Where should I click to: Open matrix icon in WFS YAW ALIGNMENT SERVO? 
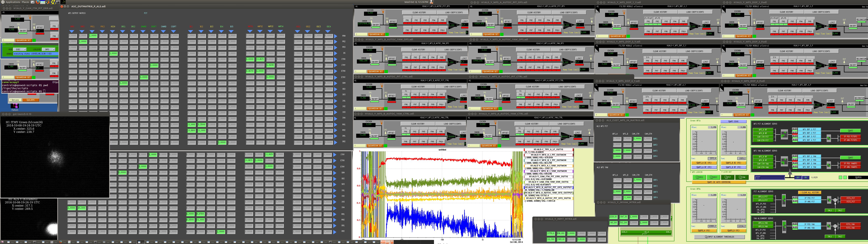click(x=784, y=161)
